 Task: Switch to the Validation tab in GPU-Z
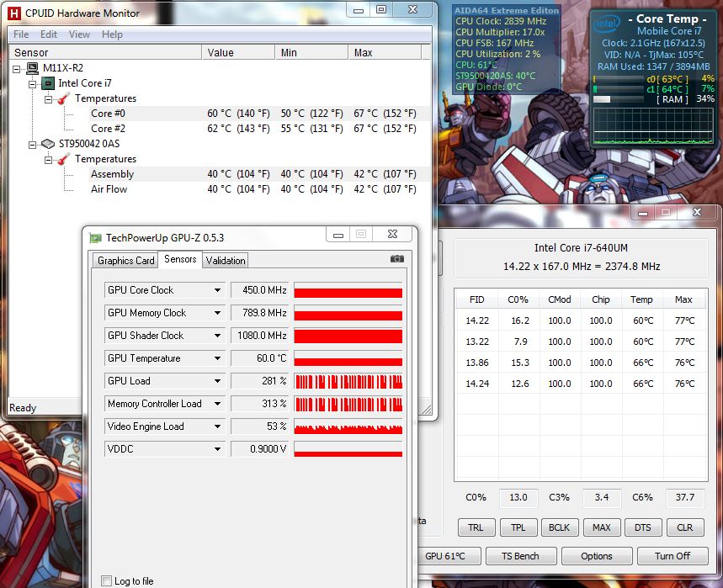226,261
